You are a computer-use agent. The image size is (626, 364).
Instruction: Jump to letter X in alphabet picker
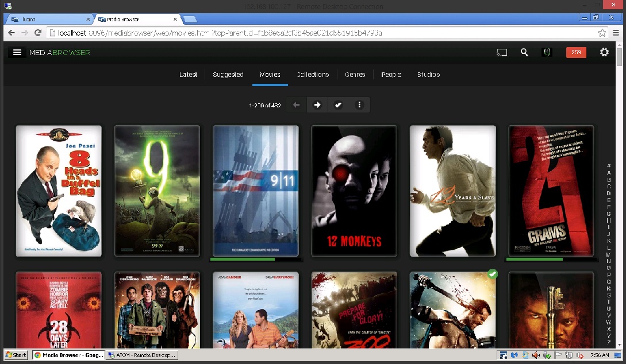click(609, 329)
